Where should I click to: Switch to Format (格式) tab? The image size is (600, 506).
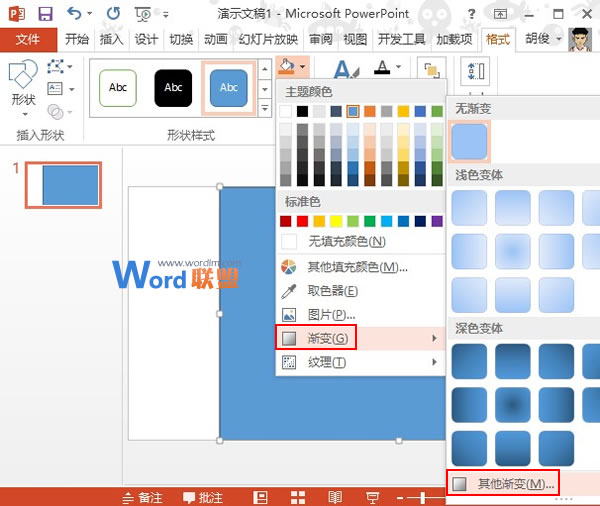pos(498,39)
